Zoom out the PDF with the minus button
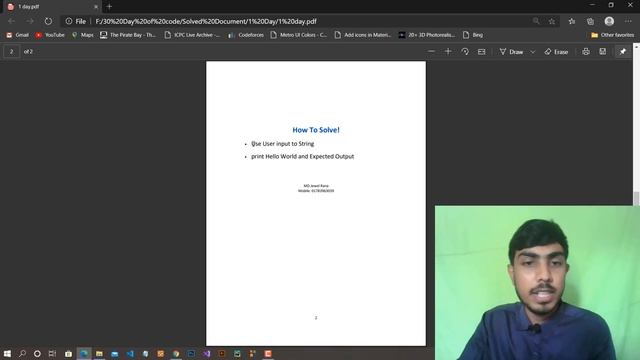 (x=431, y=52)
